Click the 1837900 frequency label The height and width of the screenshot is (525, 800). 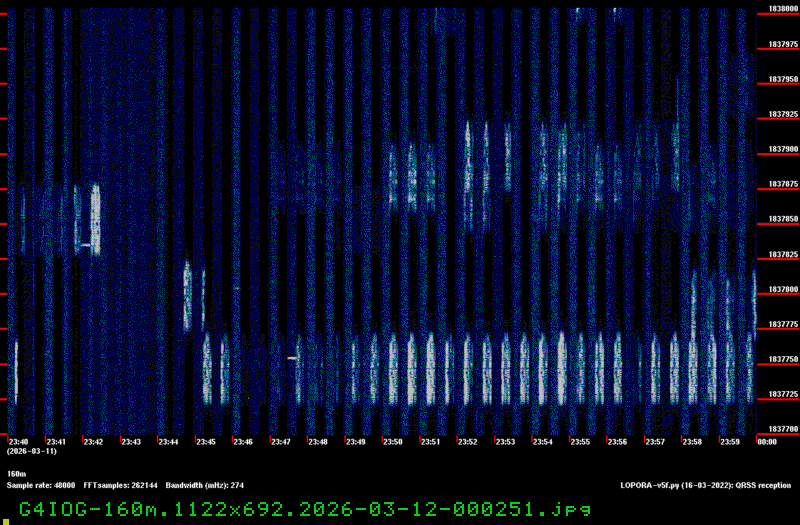coord(783,149)
